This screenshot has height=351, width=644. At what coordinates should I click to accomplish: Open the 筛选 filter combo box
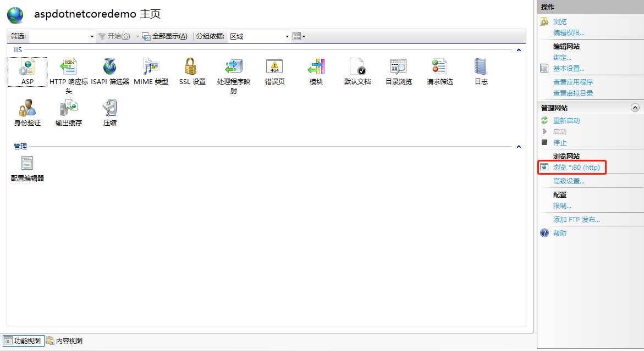coord(62,36)
